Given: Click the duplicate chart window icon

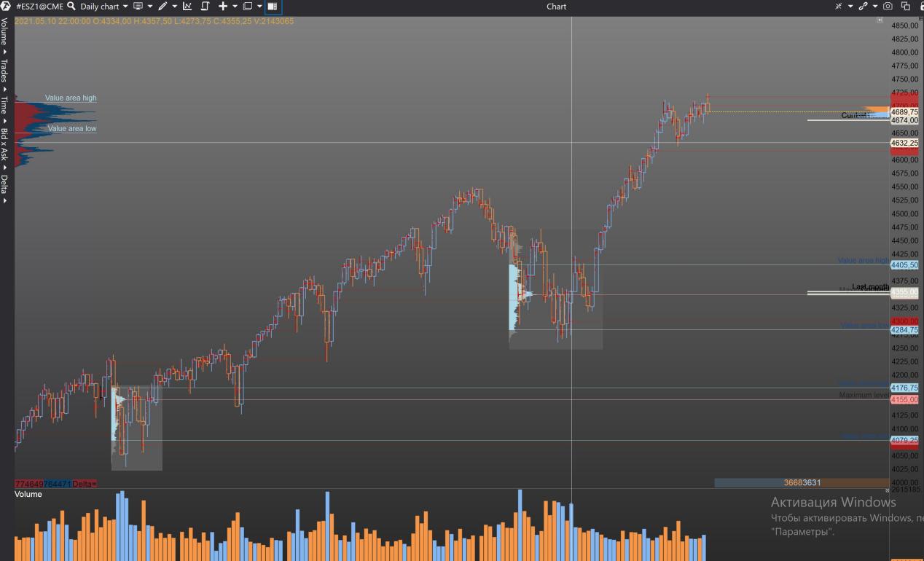Looking at the screenshot, I should click(x=906, y=6).
